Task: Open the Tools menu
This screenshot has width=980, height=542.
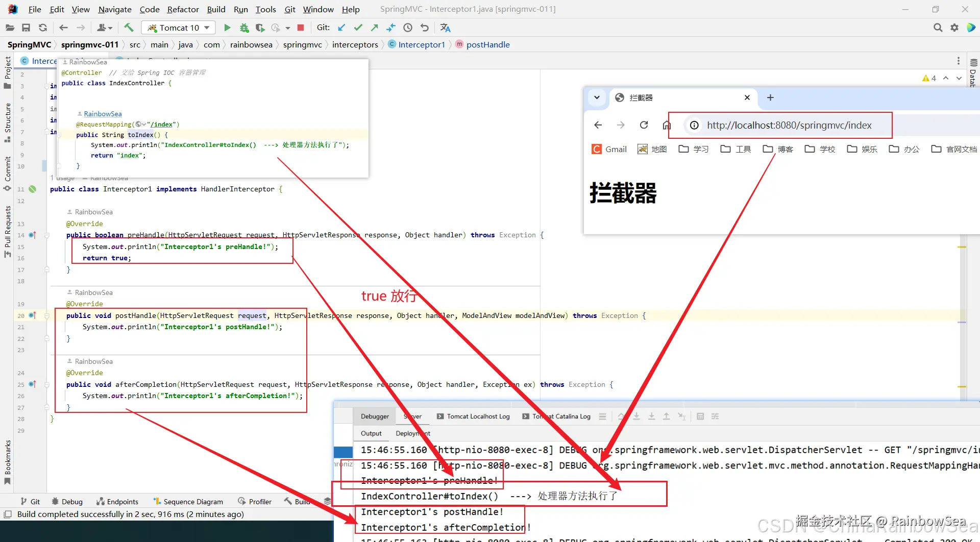Action: pos(265,9)
